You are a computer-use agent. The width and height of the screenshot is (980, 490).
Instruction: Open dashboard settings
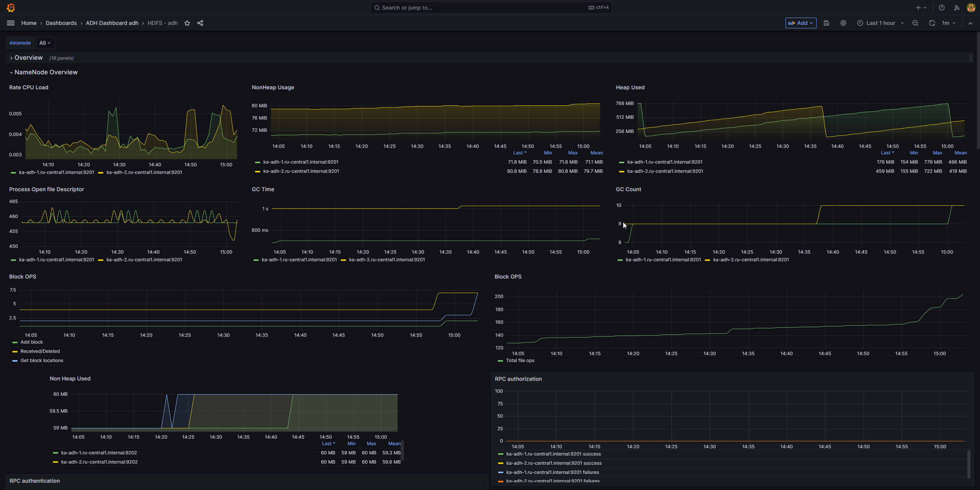[843, 23]
